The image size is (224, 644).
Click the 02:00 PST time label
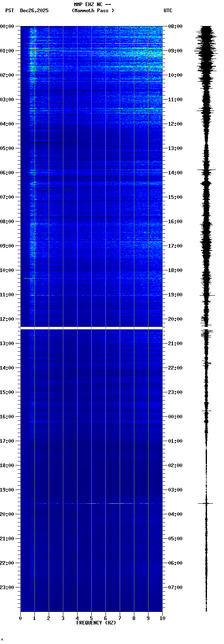pos(7,75)
